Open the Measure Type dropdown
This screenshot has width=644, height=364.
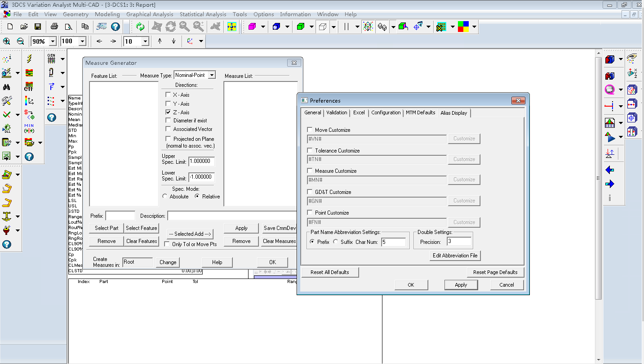212,75
